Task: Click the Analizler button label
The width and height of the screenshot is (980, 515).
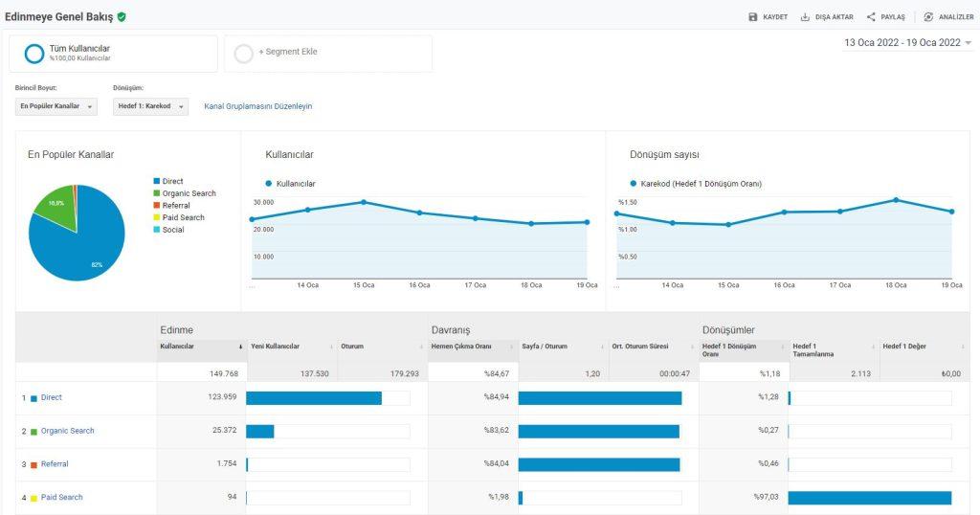Action: [x=956, y=17]
